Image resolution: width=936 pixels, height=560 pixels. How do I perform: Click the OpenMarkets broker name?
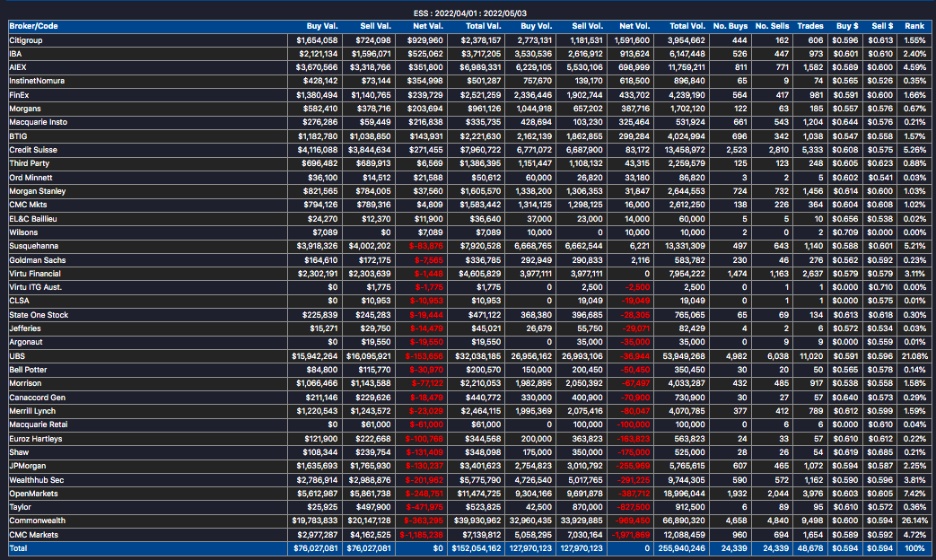click(x=33, y=494)
